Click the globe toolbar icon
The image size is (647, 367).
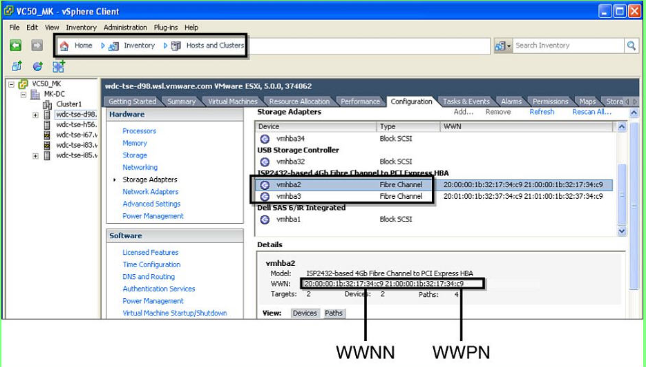(x=38, y=66)
